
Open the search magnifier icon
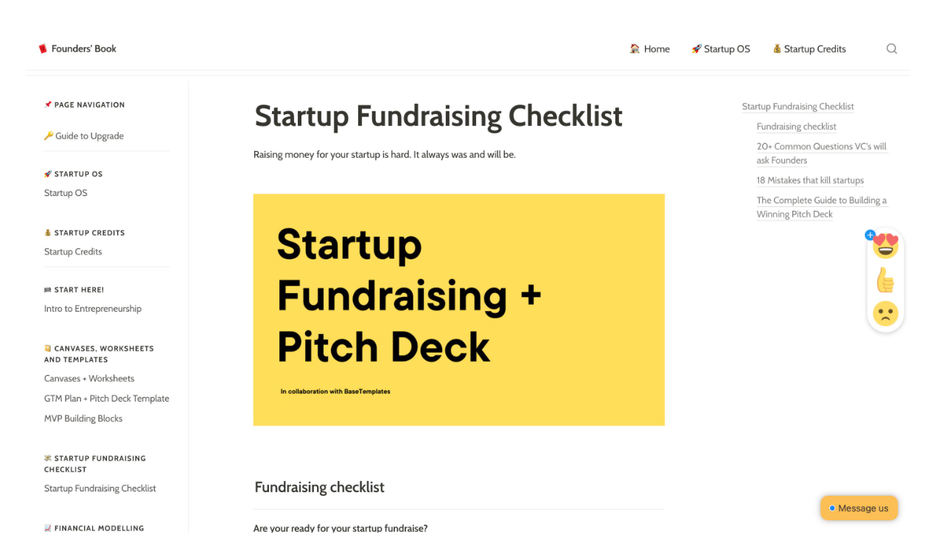tap(892, 49)
